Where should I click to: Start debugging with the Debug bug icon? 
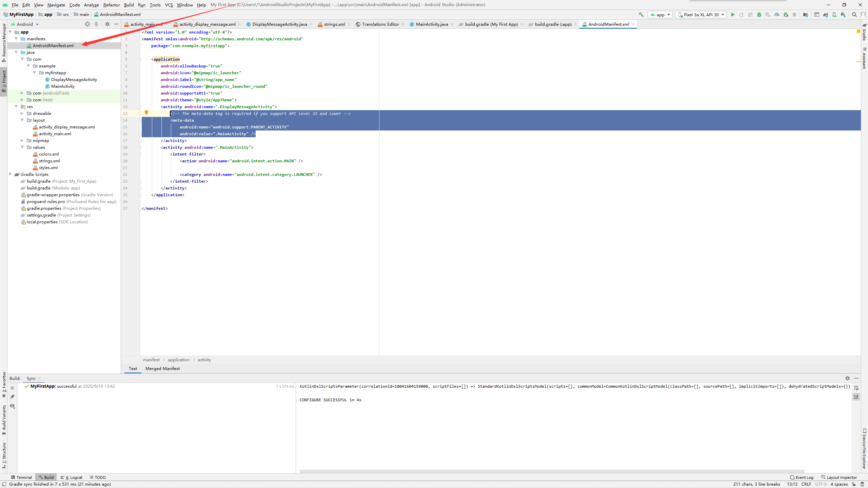(759, 15)
